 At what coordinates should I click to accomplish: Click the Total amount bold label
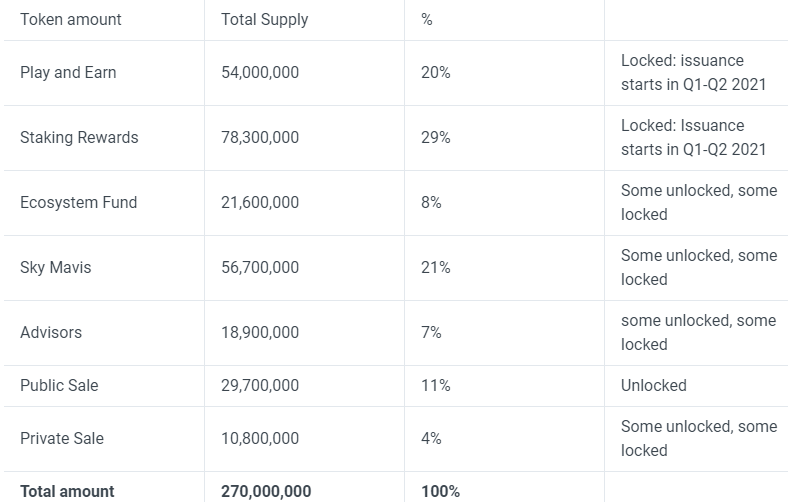(x=67, y=491)
